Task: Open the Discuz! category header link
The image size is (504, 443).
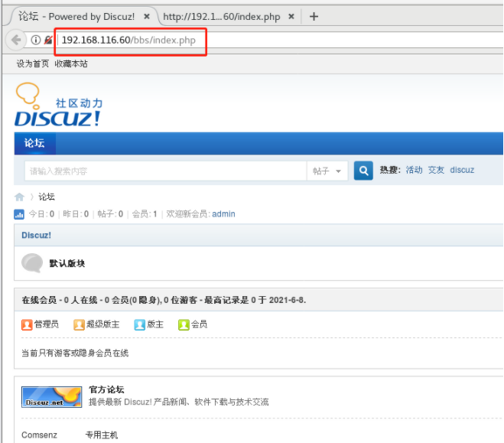Action: [x=36, y=235]
